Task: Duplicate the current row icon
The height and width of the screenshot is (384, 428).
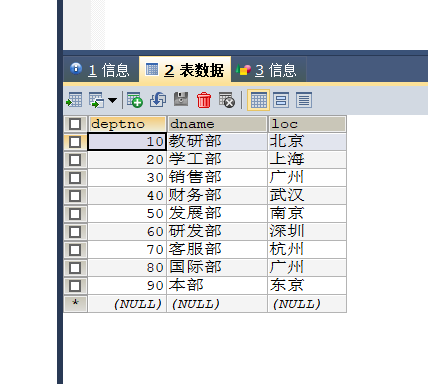Action: tap(158, 100)
